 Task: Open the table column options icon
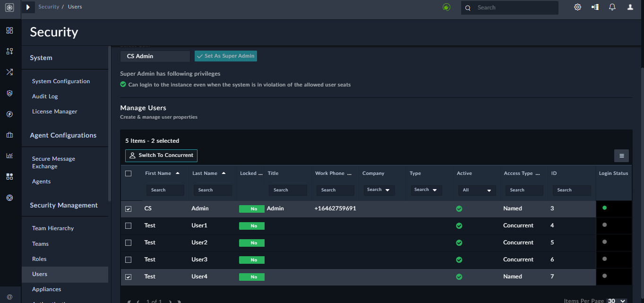click(x=621, y=155)
